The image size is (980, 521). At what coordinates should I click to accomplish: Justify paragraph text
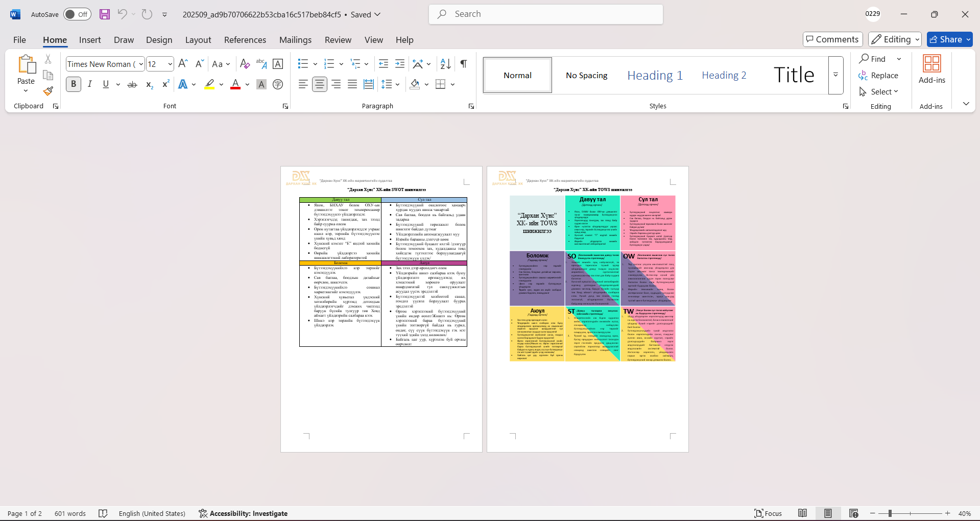click(352, 84)
